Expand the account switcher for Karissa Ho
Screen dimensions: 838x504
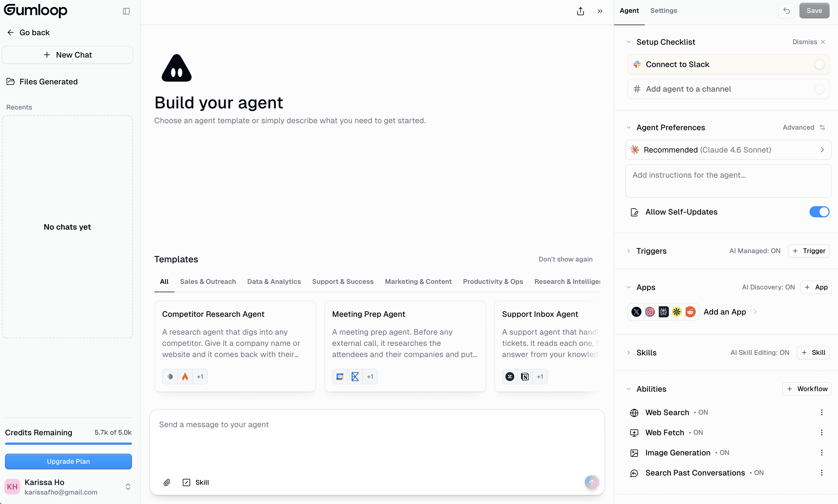pyautogui.click(x=128, y=487)
